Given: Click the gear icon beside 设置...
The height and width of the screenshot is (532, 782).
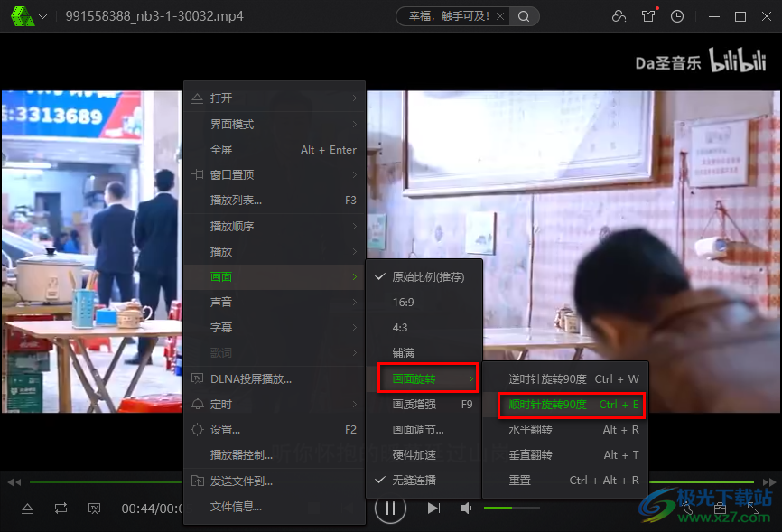Looking at the screenshot, I should point(198,430).
